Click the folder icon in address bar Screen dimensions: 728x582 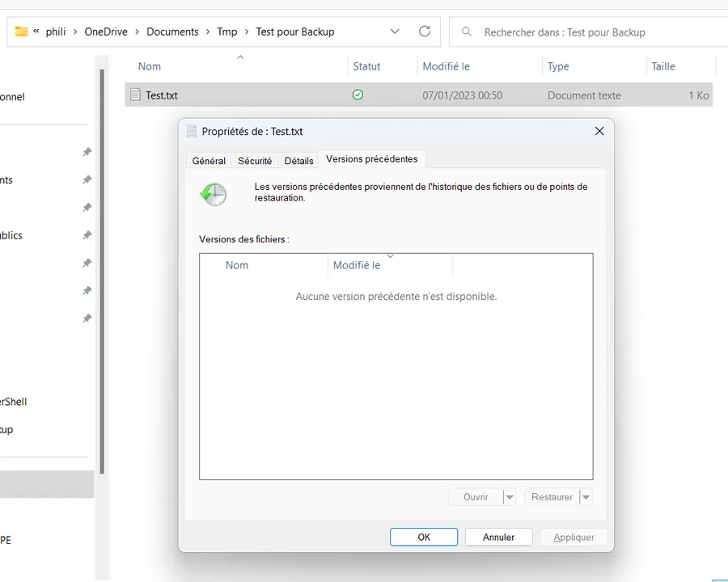pos(21,32)
